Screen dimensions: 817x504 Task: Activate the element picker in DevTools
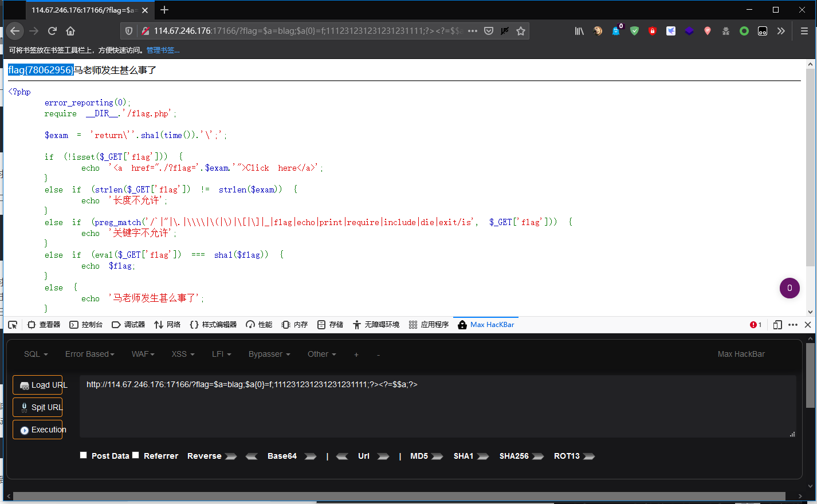click(x=13, y=325)
